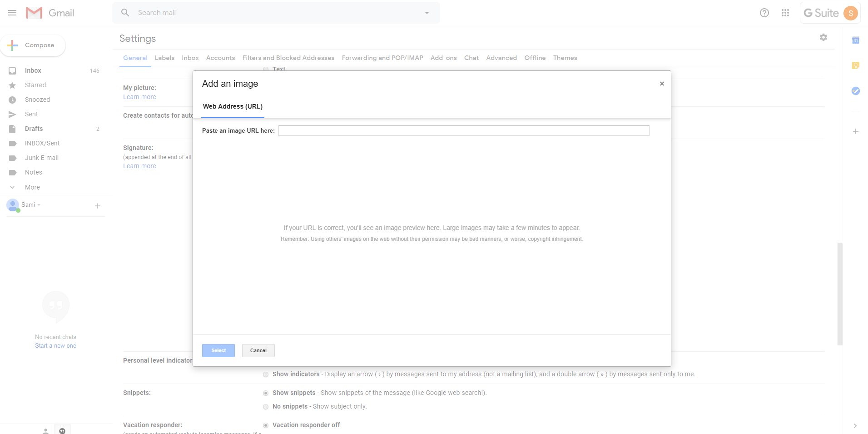Image resolution: width=868 pixels, height=434 pixels.
Task: Switch to the Forwarding and POP/IMAP tab
Action: (x=382, y=58)
